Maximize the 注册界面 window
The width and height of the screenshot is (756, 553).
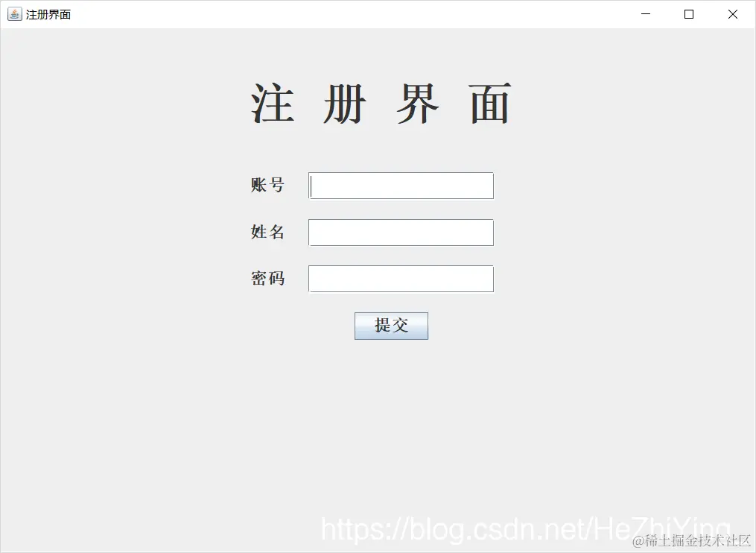click(x=689, y=14)
